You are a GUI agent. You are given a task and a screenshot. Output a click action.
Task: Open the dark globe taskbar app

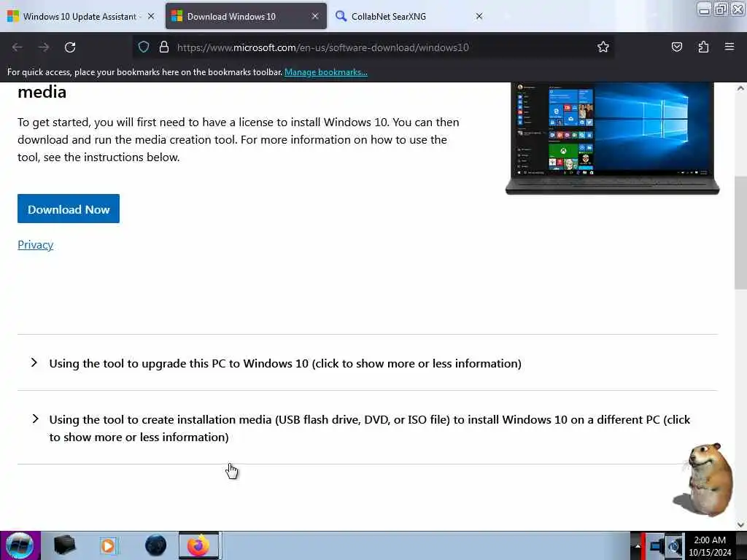[156, 545]
